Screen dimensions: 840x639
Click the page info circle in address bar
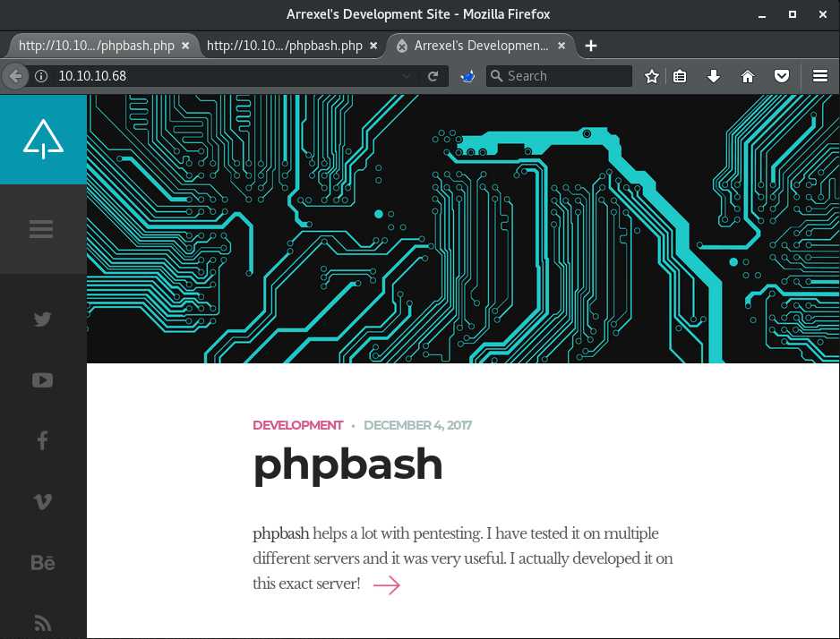point(41,76)
